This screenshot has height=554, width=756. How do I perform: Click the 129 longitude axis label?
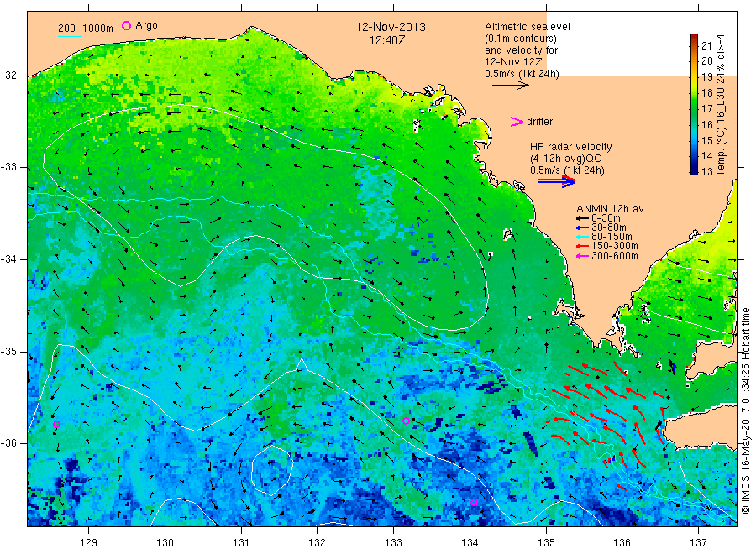[89, 543]
